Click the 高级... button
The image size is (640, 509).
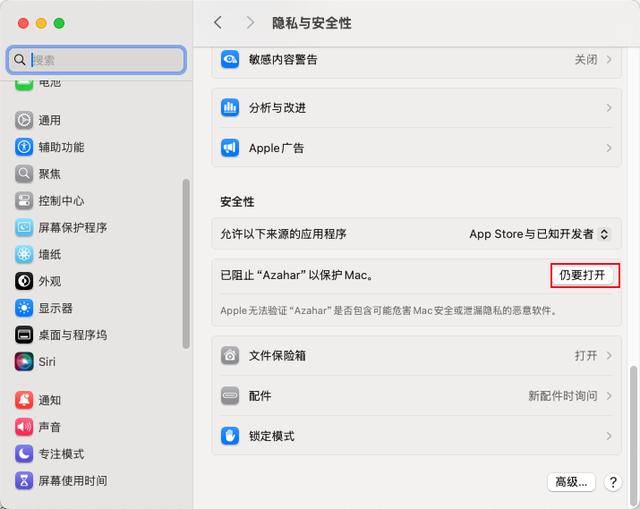[x=571, y=482]
